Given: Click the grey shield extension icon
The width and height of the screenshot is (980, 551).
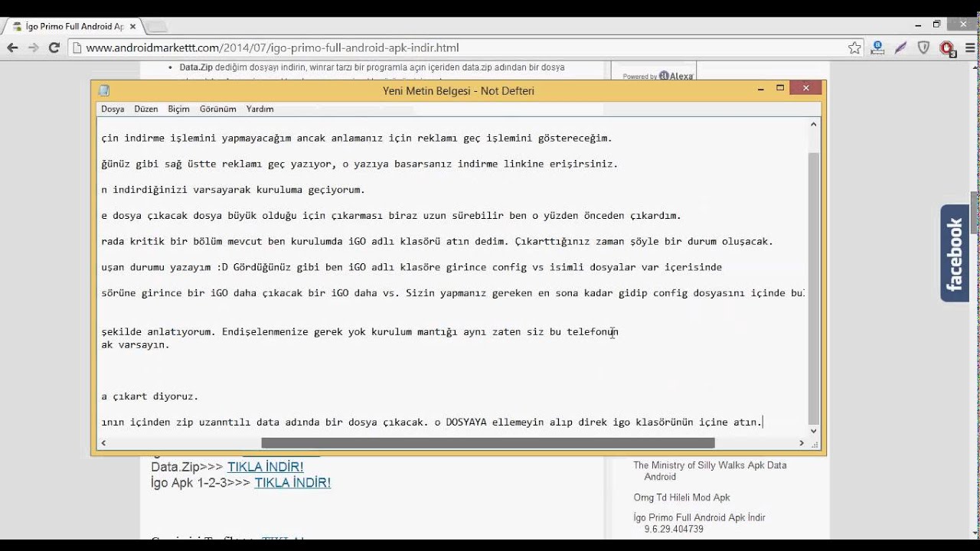Looking at the screenshot, I should point(924,47).
